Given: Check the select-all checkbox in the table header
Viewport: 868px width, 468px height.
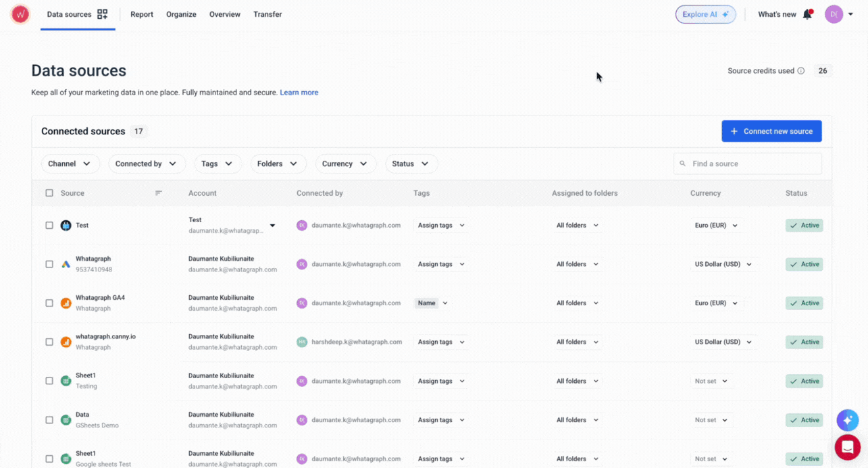Looking at the screenshot, I should (x=49, y=192).
